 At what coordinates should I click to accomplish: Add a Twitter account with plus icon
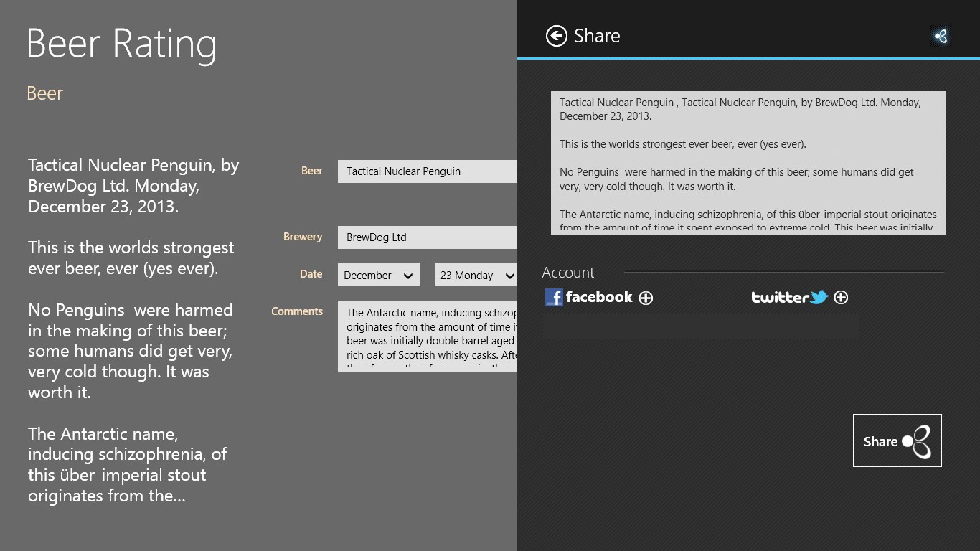(841, 297)
